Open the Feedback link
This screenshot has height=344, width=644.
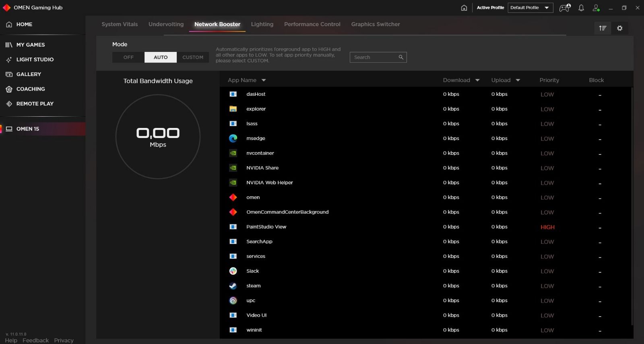pos(36,340)
